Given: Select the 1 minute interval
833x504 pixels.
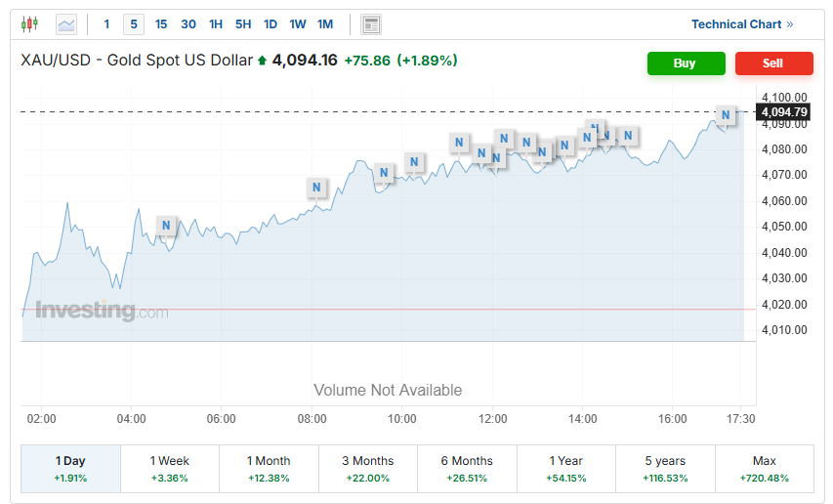Looking at the screenshot, I should tap(107, 24).
